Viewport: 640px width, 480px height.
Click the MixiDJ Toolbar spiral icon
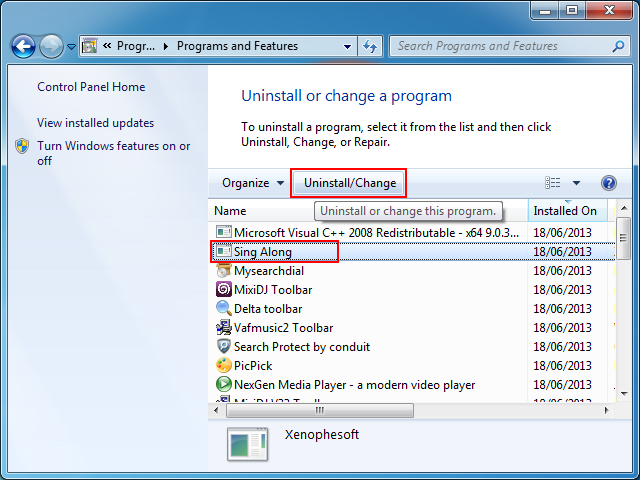pyautogui.click(x=224, y=289)
